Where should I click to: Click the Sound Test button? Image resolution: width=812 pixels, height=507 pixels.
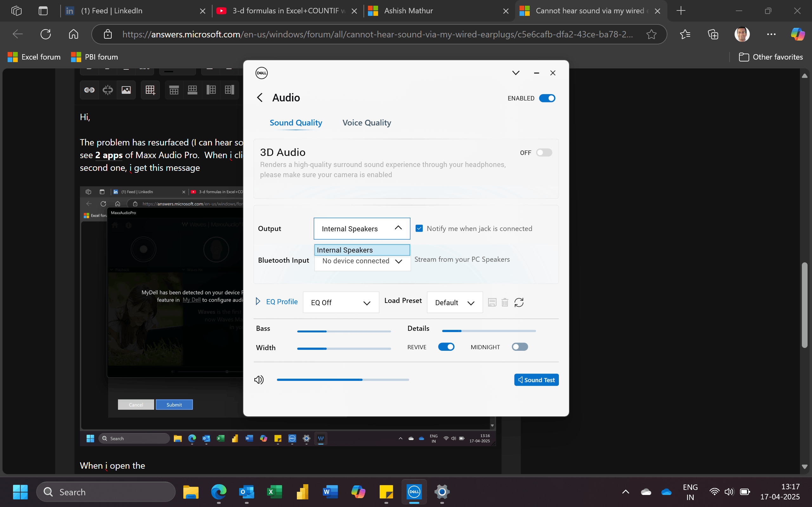[536, 380]
